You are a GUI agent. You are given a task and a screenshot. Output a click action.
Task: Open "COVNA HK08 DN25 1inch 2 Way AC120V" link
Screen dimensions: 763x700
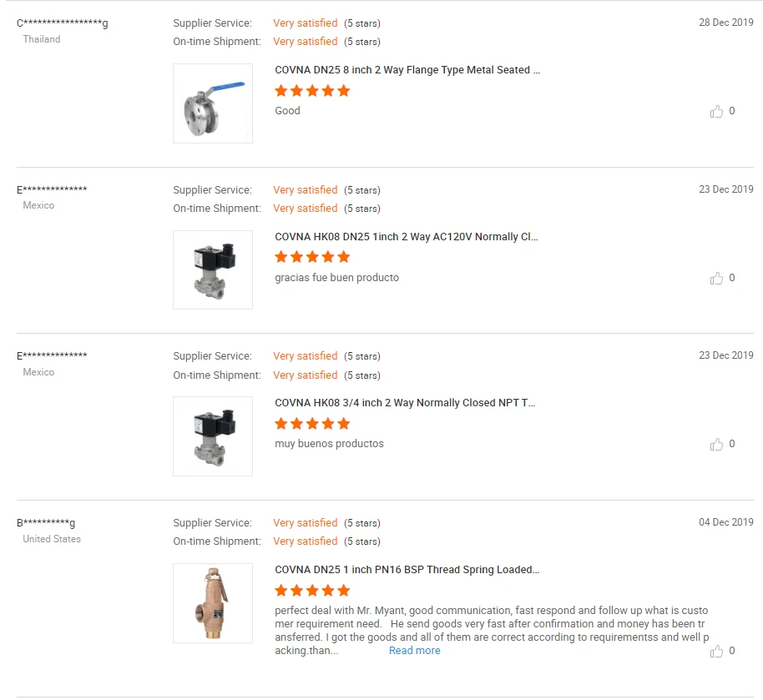[407, 237]
